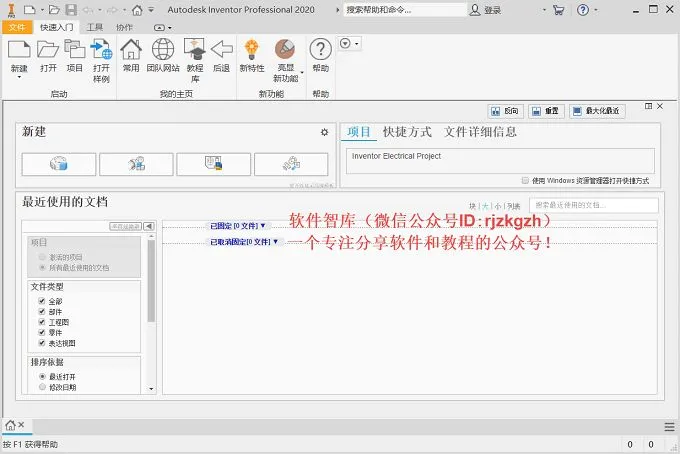Switch to 大 tile size link
The height and width of the screenshot is (454, 680).
click(x=485, y=206)
